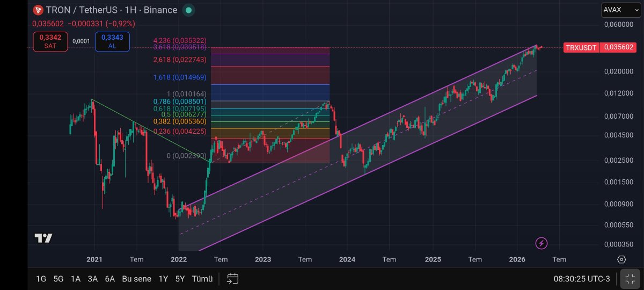The image size is (644, 290).
Task: Click the 2023 label on time axis
Action: point(263,259)
